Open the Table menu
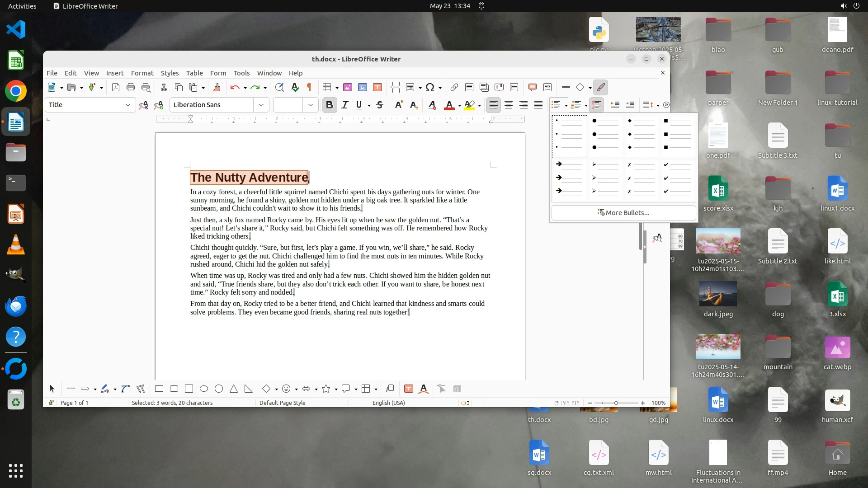 coord(194,73)
